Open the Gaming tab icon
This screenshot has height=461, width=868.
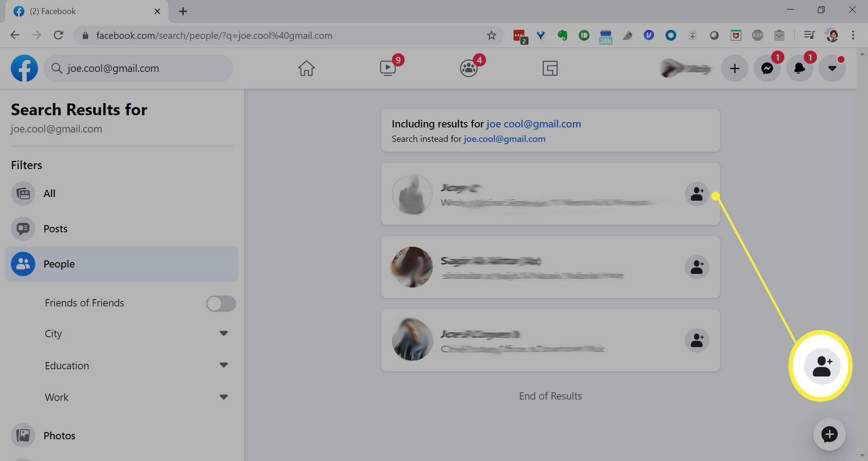pos(550,68)
